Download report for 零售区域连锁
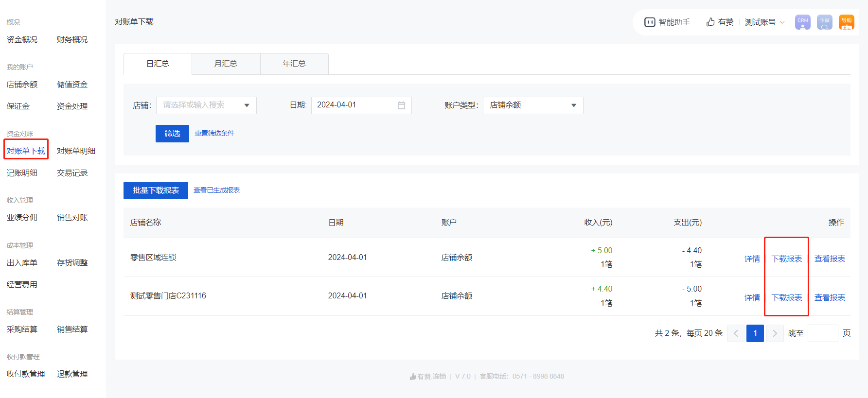Screen dimensions: 868x398 (787, 259)
